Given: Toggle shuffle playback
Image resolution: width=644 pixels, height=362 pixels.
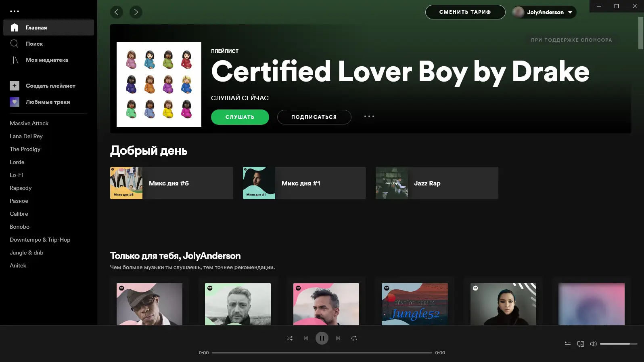Looking at the screenshot, I should [290, 338].
